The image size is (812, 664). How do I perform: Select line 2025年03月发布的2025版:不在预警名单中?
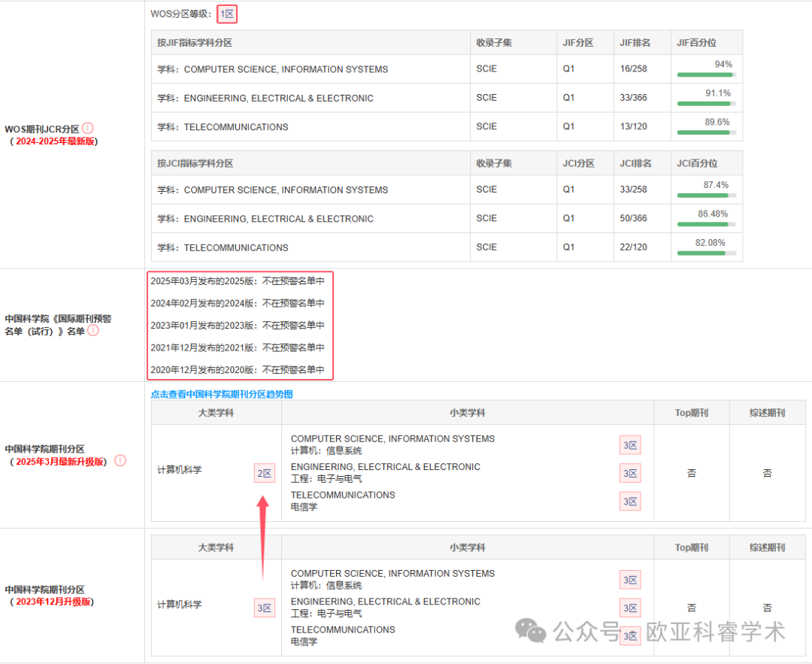click(237, 280)
